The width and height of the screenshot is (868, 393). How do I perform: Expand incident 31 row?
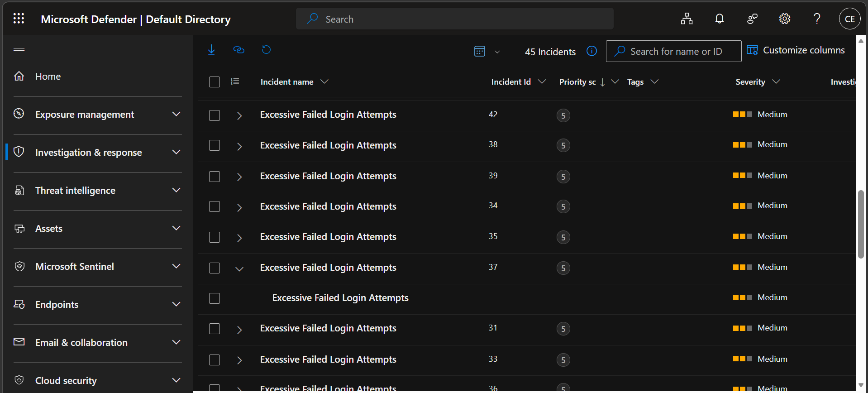coord(239,330)
